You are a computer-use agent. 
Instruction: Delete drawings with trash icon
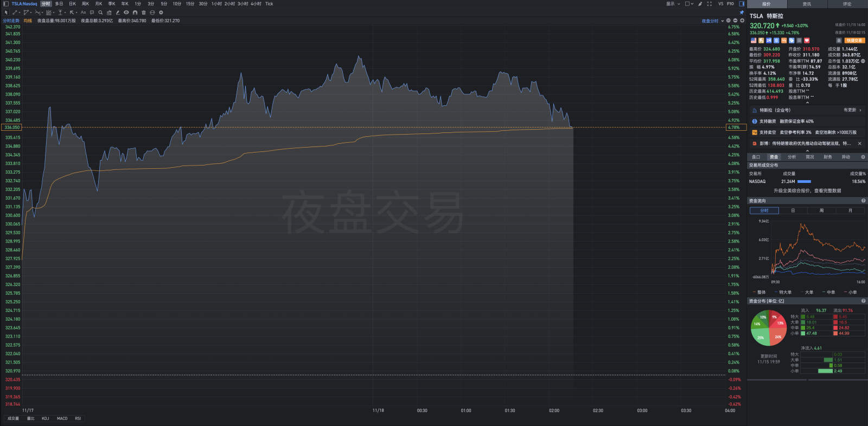tap(144, 12)
